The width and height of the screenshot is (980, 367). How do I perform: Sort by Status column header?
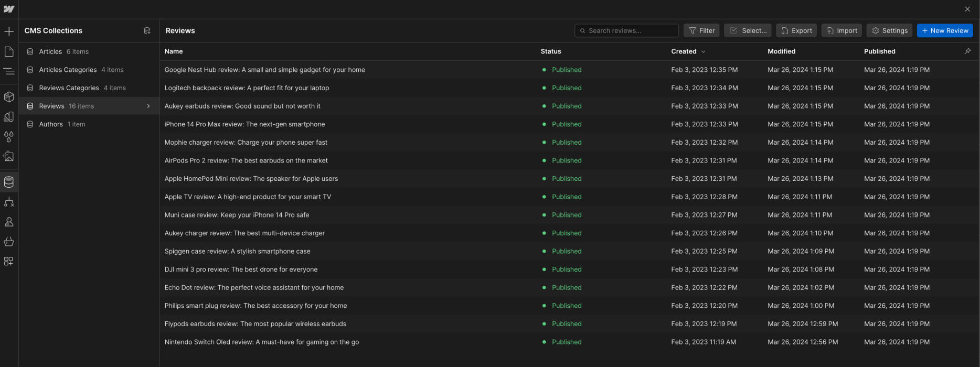pyautogui.click(x=551, y=51)
